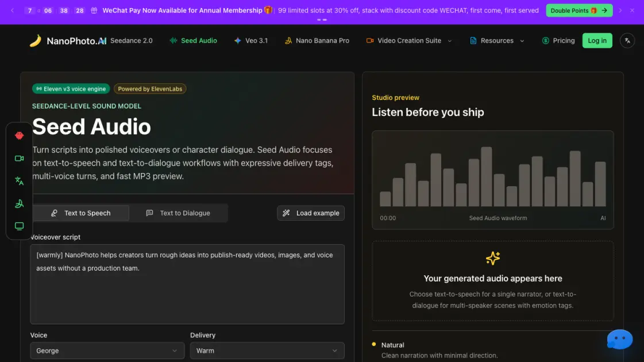Open the Voice dropdown showing George
The width and height of the screenshot is (644, 362).
click(107, 351)
